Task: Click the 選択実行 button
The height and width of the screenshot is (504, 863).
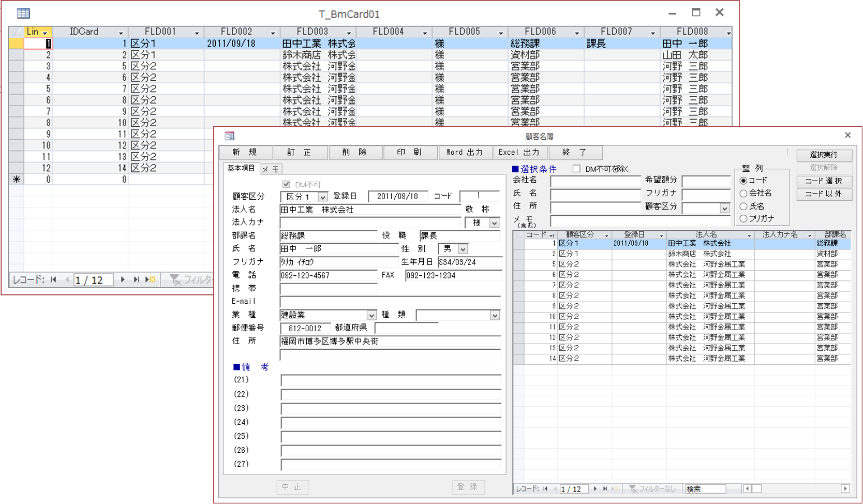Action: click(x=824, y=155)
